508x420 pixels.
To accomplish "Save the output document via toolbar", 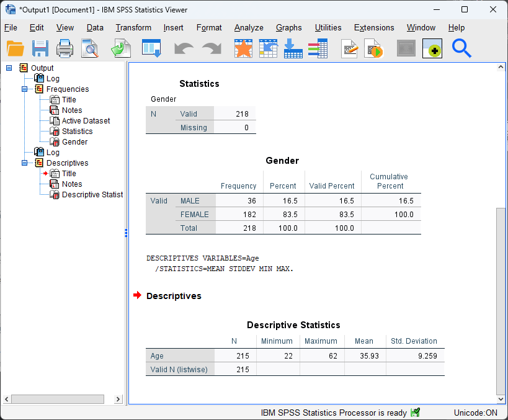I will coord(40,48).
